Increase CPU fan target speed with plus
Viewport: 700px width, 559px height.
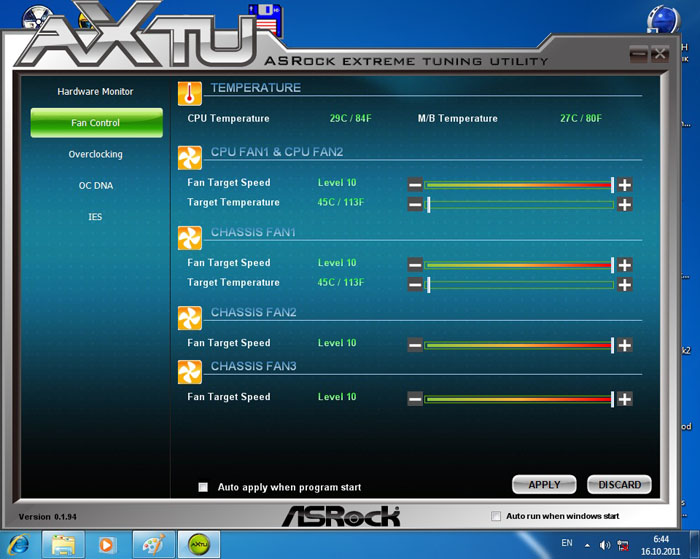pyautogui.click(x=625, y=184)
